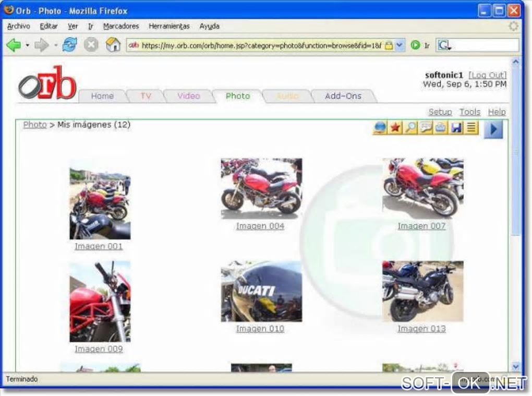Click the globe share icon in Orb toolbar
This screenshot has width=532, height=396.
tap(380, 128)
